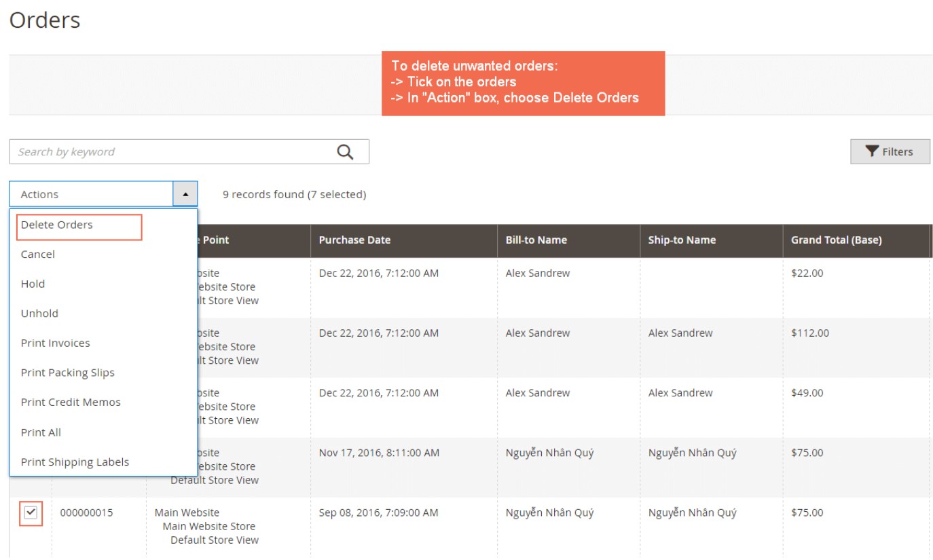Choose Print Invoices
Screen dimensions: 933x560
point(55,343)
